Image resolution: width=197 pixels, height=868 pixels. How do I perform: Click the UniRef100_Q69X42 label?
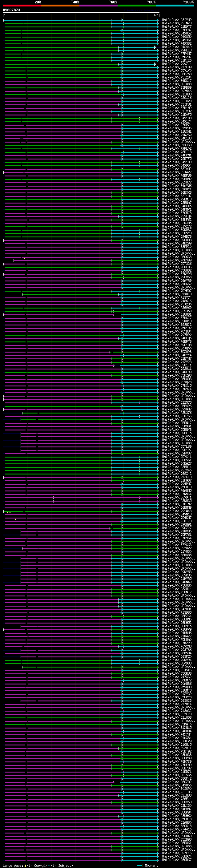pos(177,474)
